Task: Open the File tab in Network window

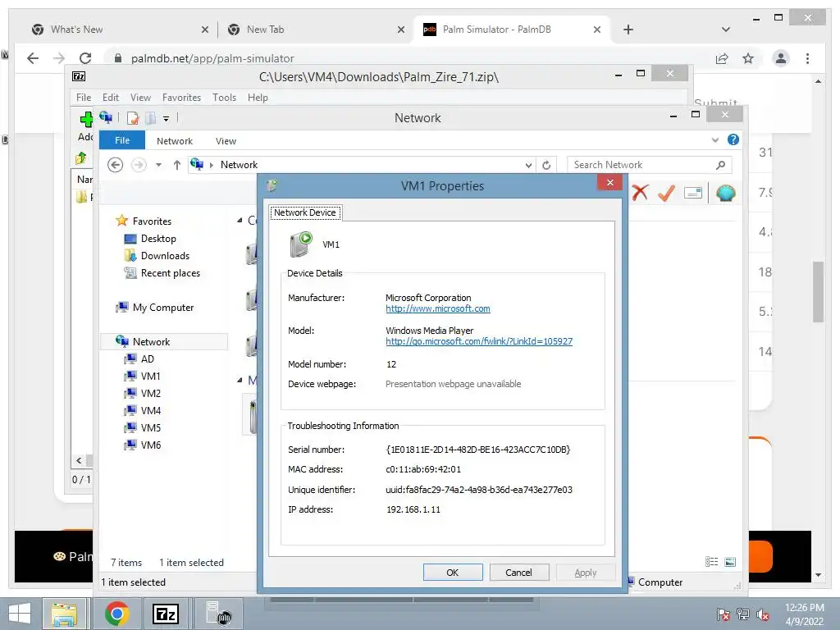Action: [x=121, y=139]
